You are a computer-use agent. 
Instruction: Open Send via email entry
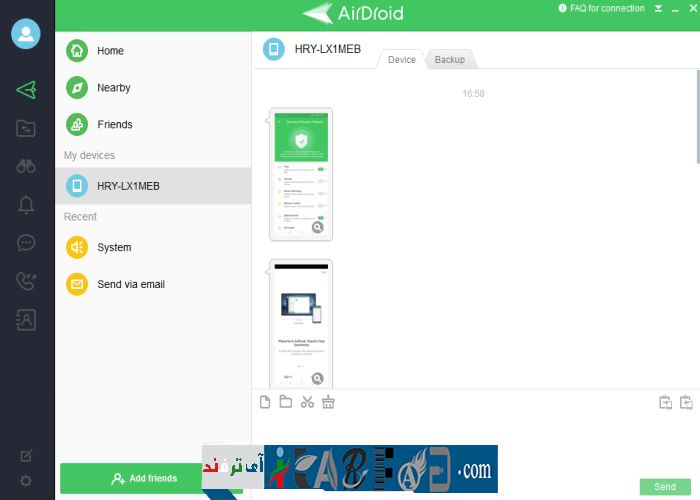tap(130, 284)
